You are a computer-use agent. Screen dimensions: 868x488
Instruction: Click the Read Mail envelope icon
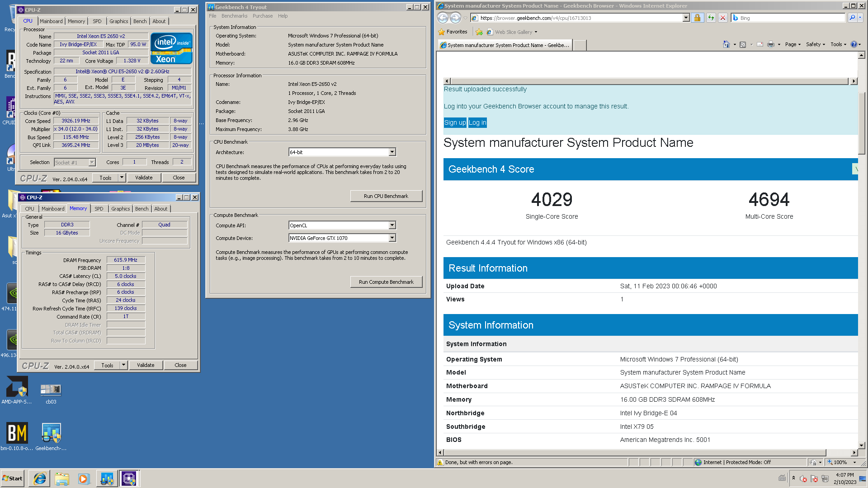[x=759, y=44]
